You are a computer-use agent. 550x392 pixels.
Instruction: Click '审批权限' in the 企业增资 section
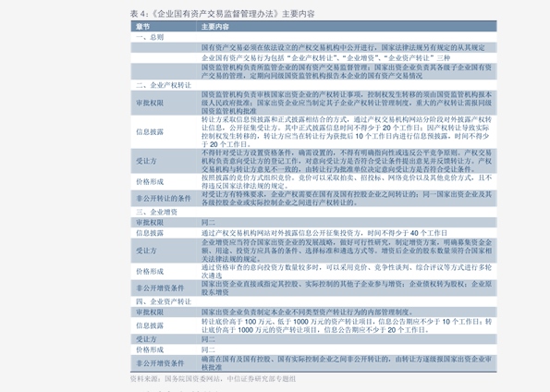(150, 223)
